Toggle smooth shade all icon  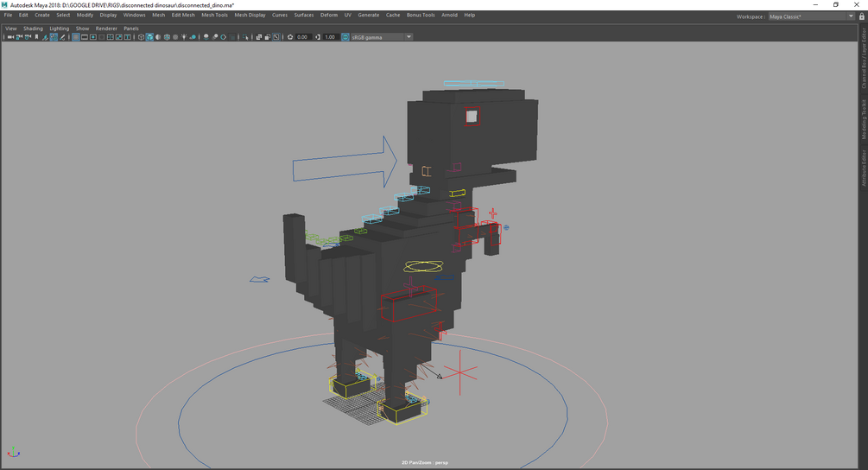149,37
